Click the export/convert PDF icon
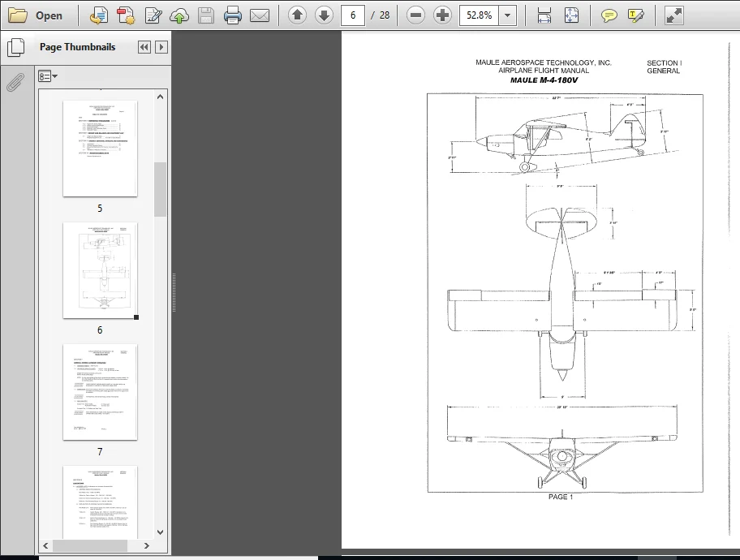The image size is (740, 560). 99,15
